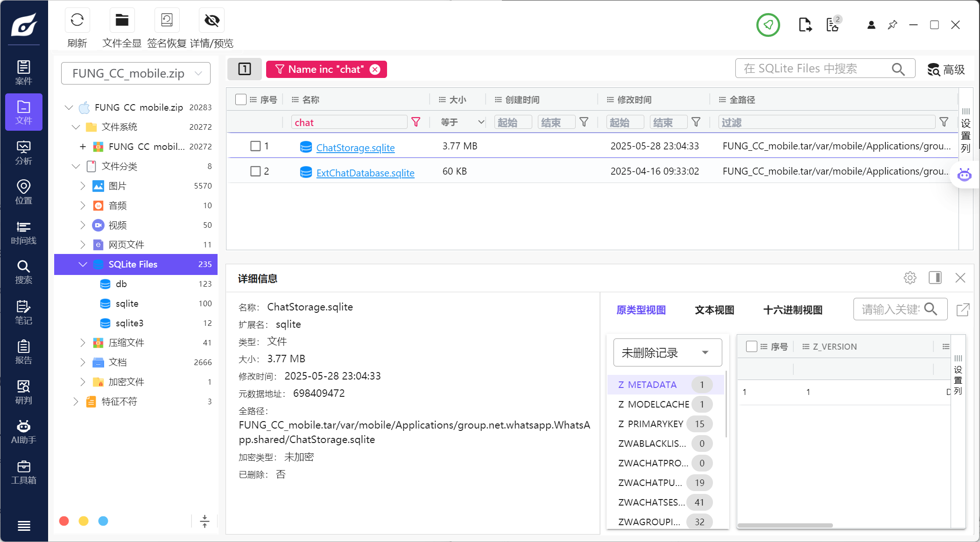
Task: Open the 工具箱 toolbox in sidebar
Action: point(23,472)
